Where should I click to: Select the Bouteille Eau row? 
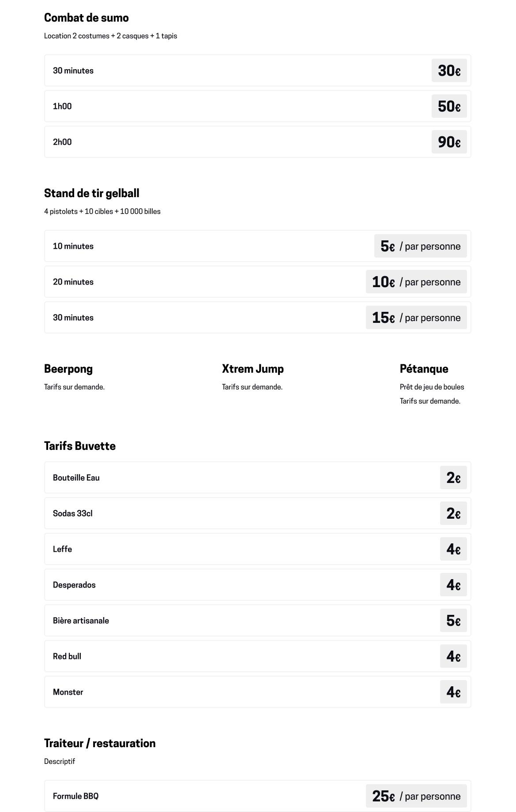pyautogui.click(x=257, y=478)
